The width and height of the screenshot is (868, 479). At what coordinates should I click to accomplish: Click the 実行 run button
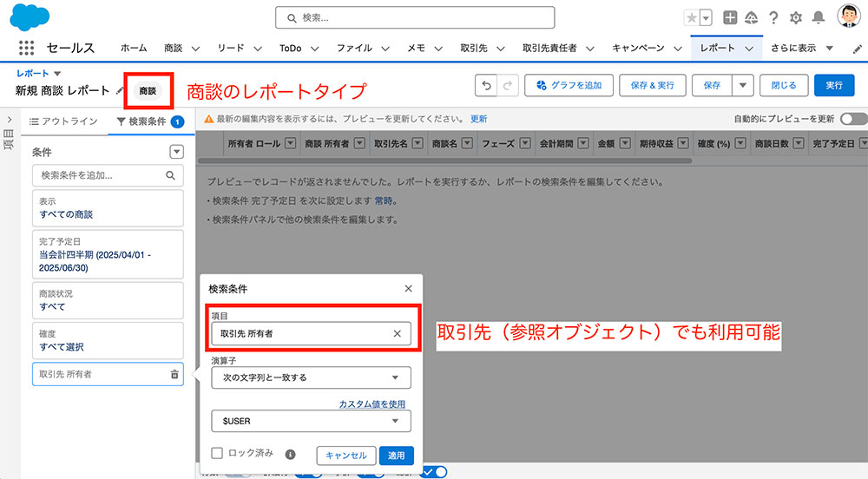(833, 85)
